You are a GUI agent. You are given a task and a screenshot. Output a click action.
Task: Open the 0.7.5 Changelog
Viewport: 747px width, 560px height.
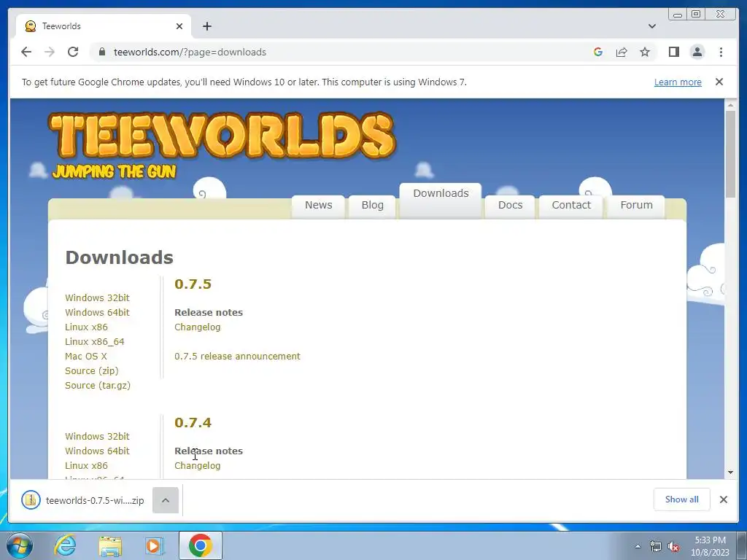click(197, 327)
